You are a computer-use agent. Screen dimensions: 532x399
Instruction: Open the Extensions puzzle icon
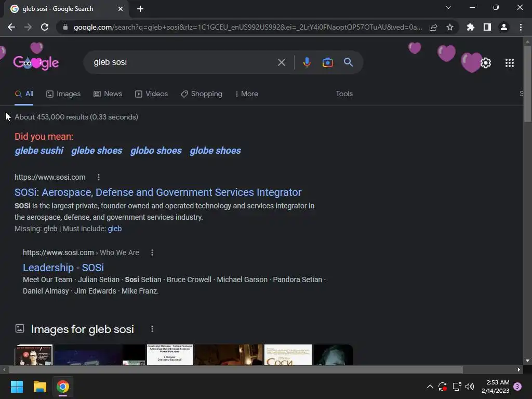click(471, 27)
